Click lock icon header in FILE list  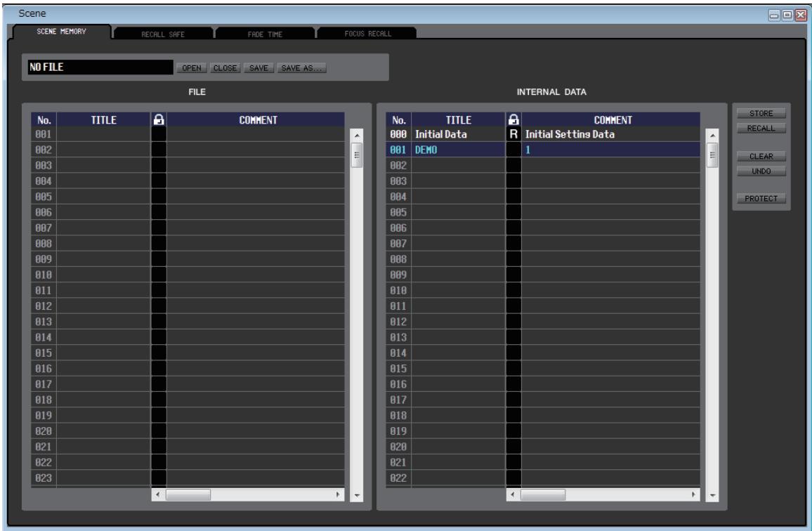pos(159,119)
